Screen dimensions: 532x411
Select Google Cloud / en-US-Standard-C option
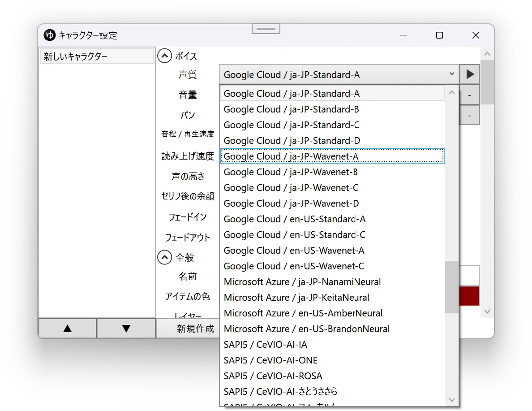pyautogui.click(x=332, y=235)
